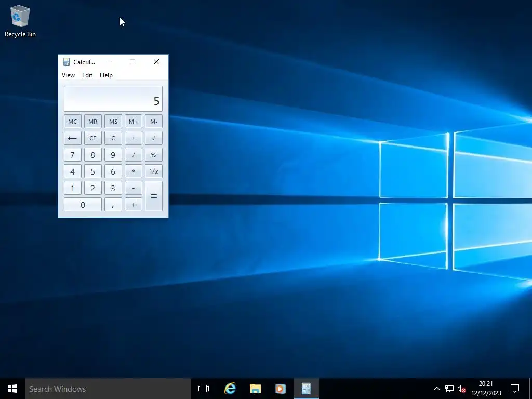
Task: Click the subtraction minus key
Action: click(x=134, y=188)
